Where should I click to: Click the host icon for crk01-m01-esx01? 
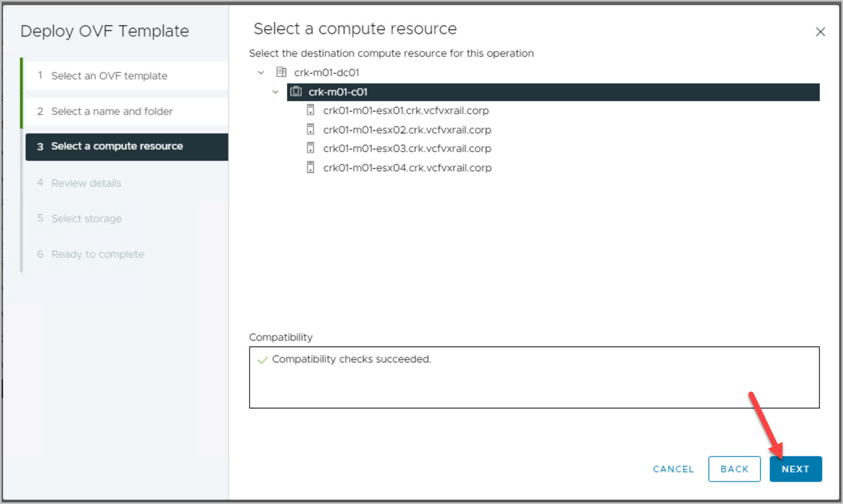(310, 110)
